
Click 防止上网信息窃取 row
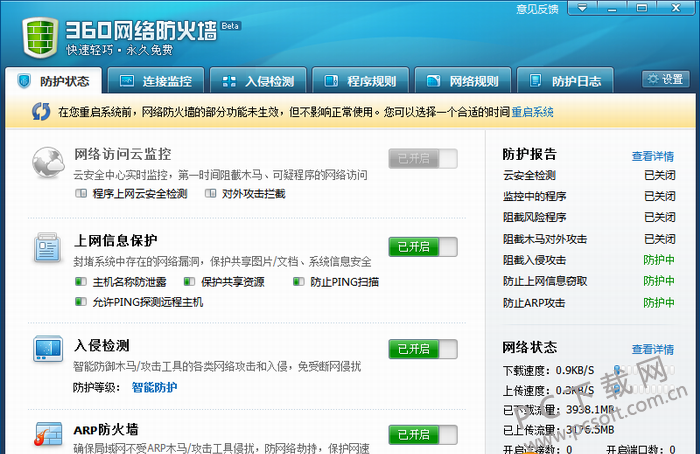tap(589, 281)
